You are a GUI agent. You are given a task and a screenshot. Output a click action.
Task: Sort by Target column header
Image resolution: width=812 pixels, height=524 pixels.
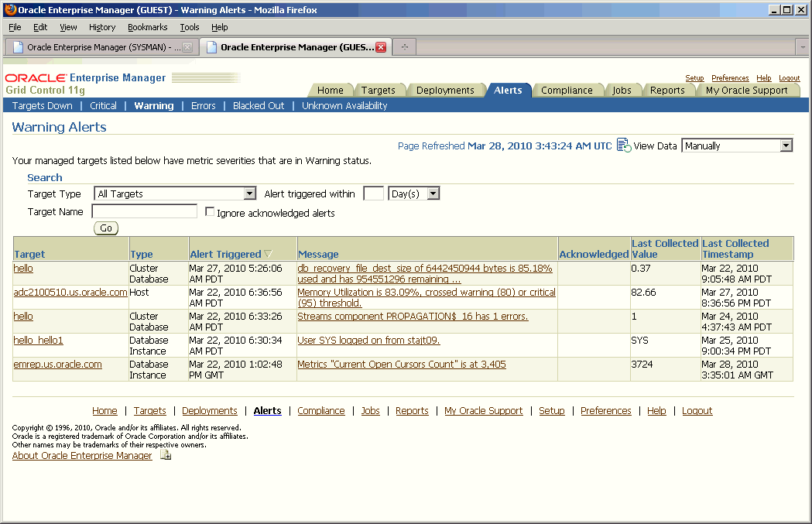pos(29,254)
